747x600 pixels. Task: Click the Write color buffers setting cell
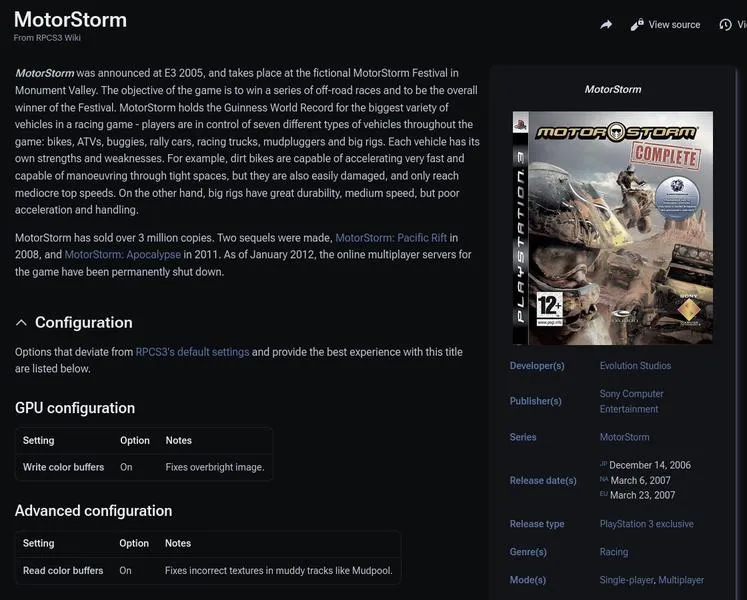tap(63, 467)
